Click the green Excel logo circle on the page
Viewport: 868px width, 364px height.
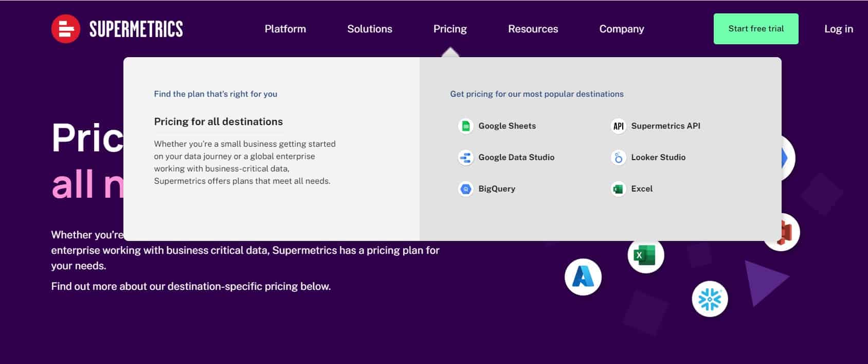[646, 255]
